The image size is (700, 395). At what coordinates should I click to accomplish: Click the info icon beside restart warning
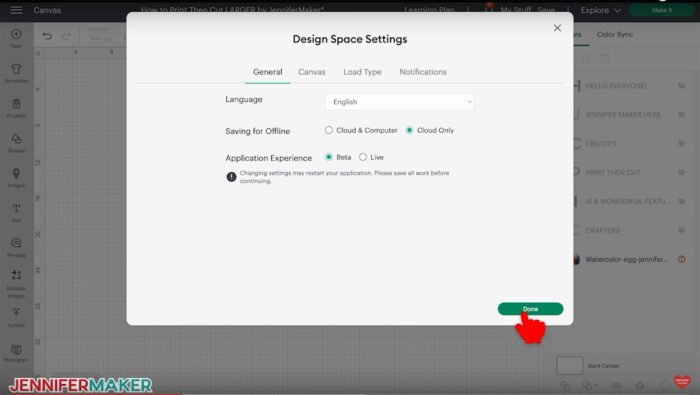[x=231, y=177]
